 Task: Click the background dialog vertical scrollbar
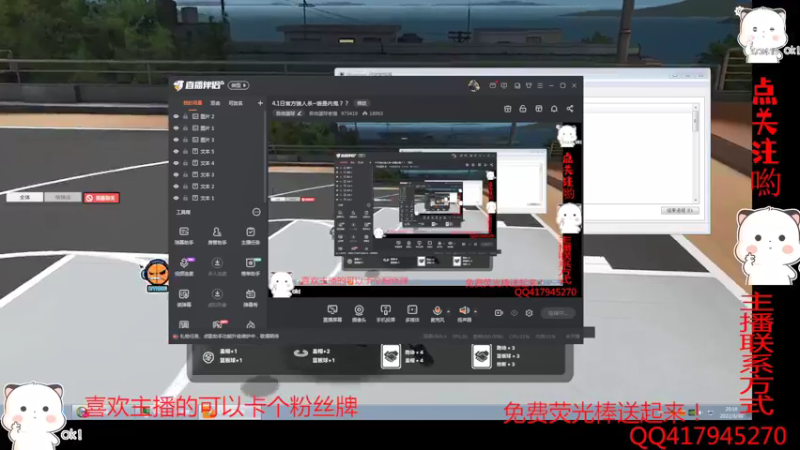coord(695,153)
